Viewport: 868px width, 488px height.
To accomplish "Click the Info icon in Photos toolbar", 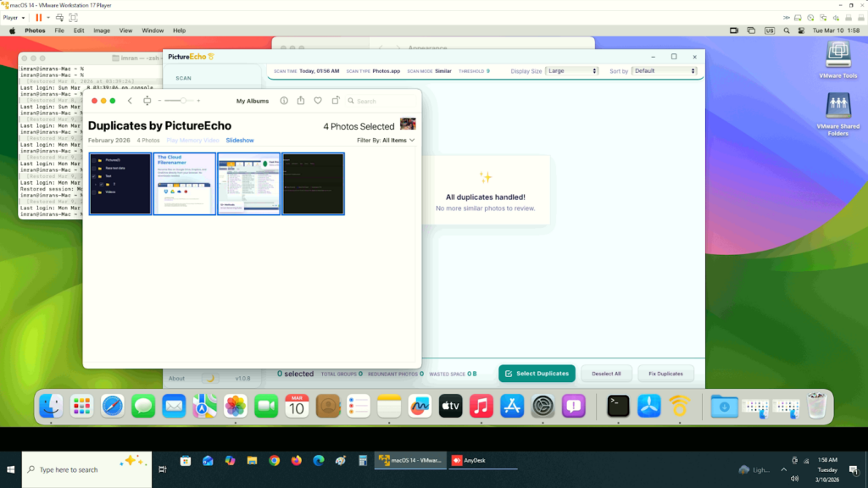I will point(283,101).
